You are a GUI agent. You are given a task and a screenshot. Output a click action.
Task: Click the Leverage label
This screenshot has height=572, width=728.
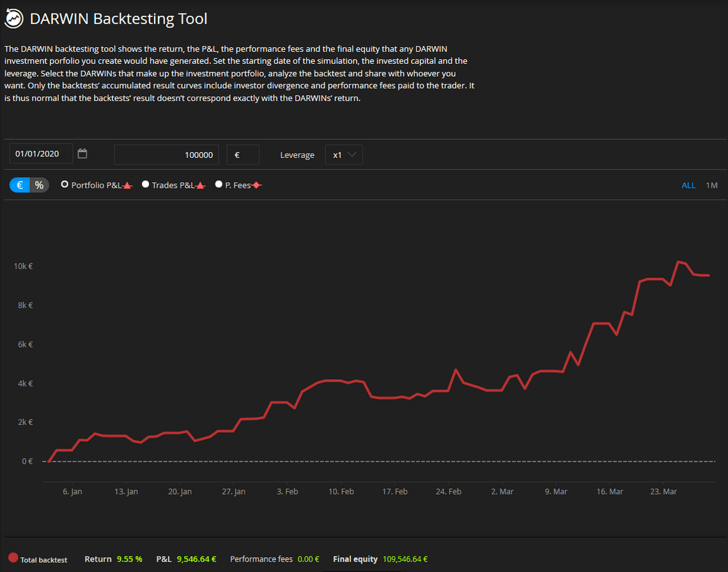click(297, 155)
